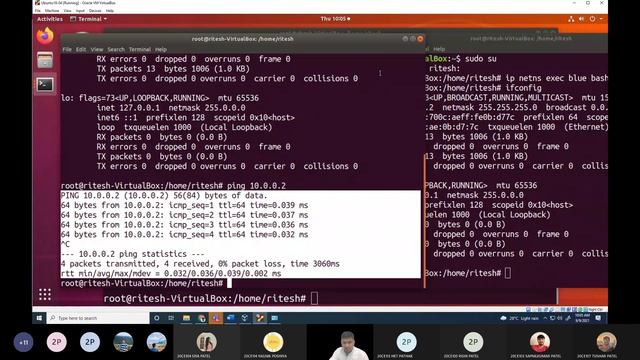Open front terminal's Edit menu
640x360 pixels.
81,49
